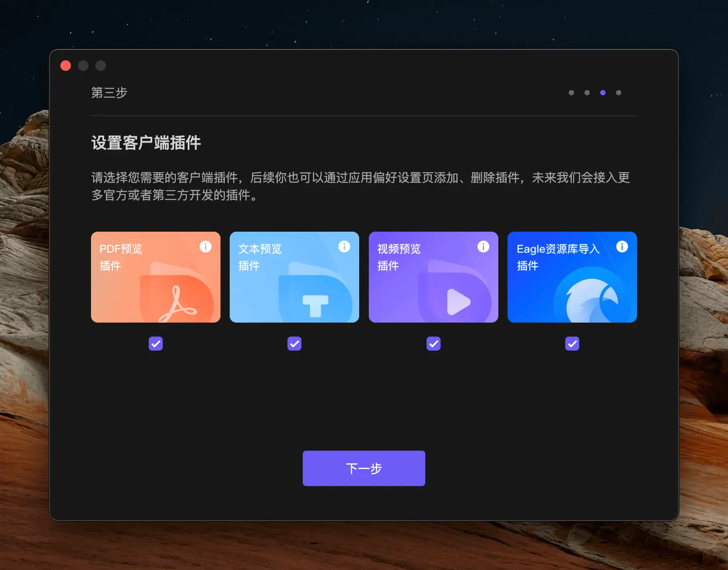Select the 文本预览插件 card
The image size is (728, 570).
[x=294, y=277]
